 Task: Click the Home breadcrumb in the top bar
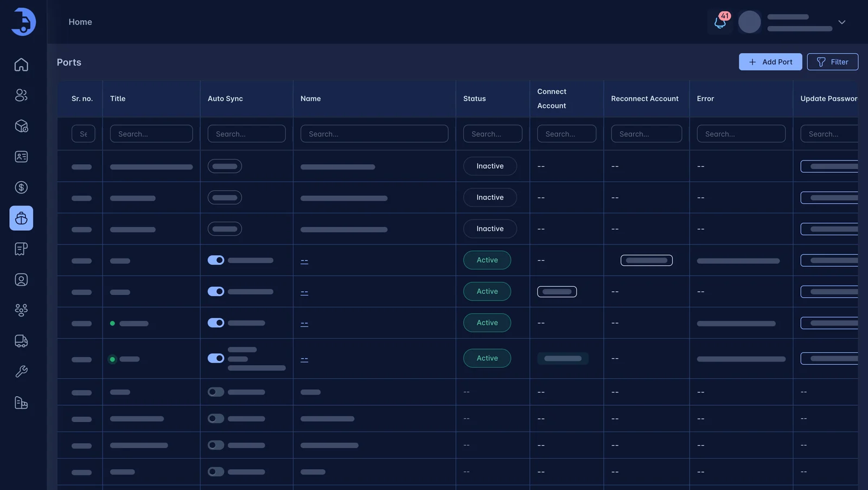point(80,22)
